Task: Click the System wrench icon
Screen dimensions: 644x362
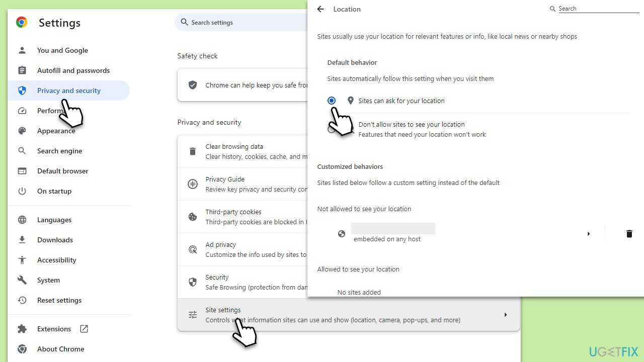Action: [22, 280]
